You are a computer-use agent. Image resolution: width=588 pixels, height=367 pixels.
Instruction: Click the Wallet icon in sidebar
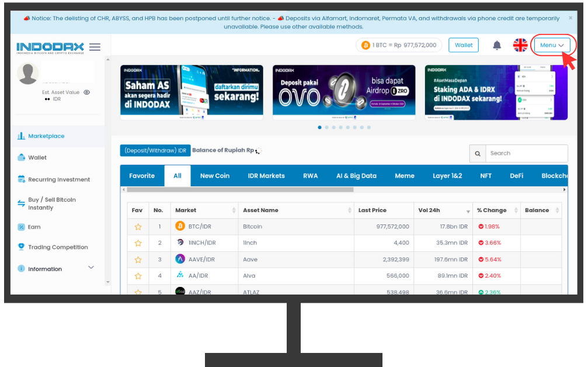[x=21, y=157]
